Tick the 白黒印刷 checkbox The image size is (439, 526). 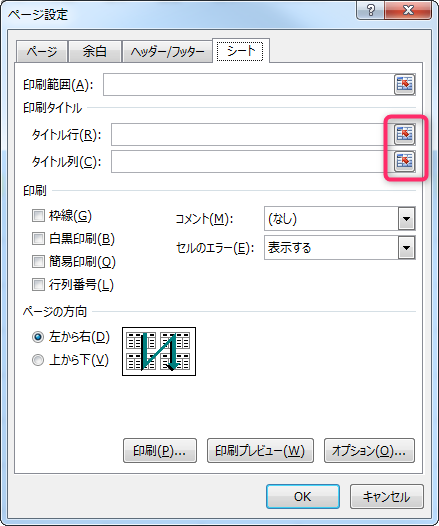click(38, 239)
